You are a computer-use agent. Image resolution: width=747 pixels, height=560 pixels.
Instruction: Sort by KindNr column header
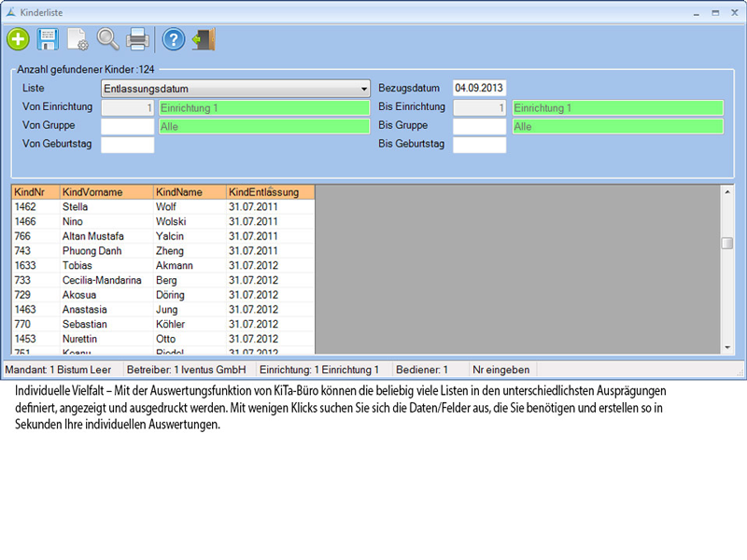point(35,192)
